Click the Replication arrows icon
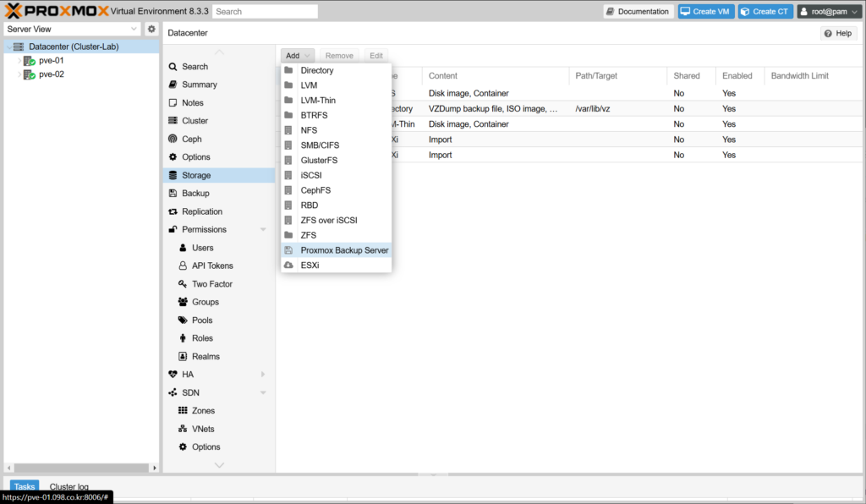This screenshot has width=866, height=504. pos(173,211)
